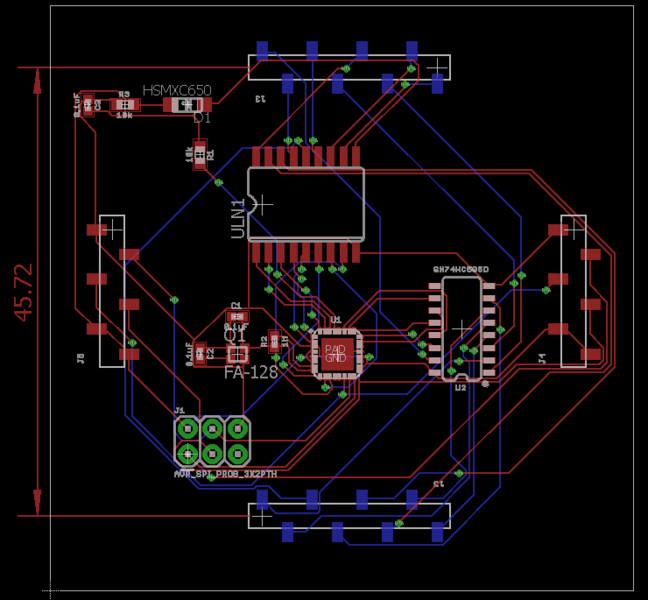Click resistor R2 left of U1
Viewport: 648px width, 600px height.
(275, 341)
